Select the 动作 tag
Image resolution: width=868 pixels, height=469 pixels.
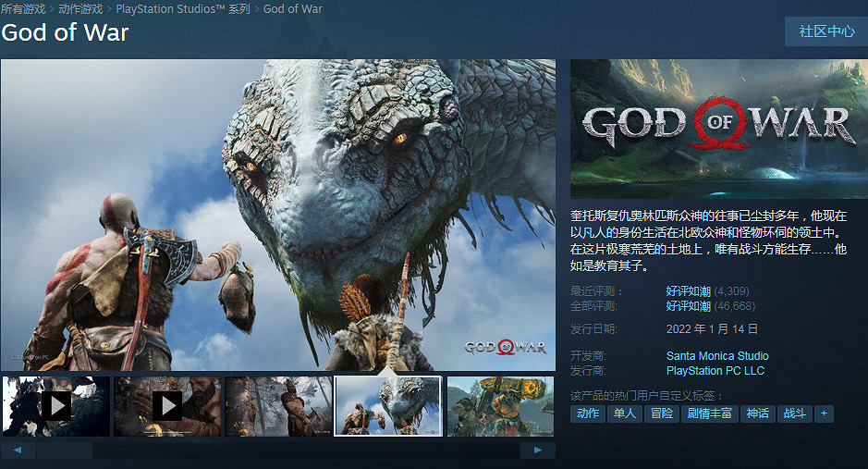click(x=588, y=413)
